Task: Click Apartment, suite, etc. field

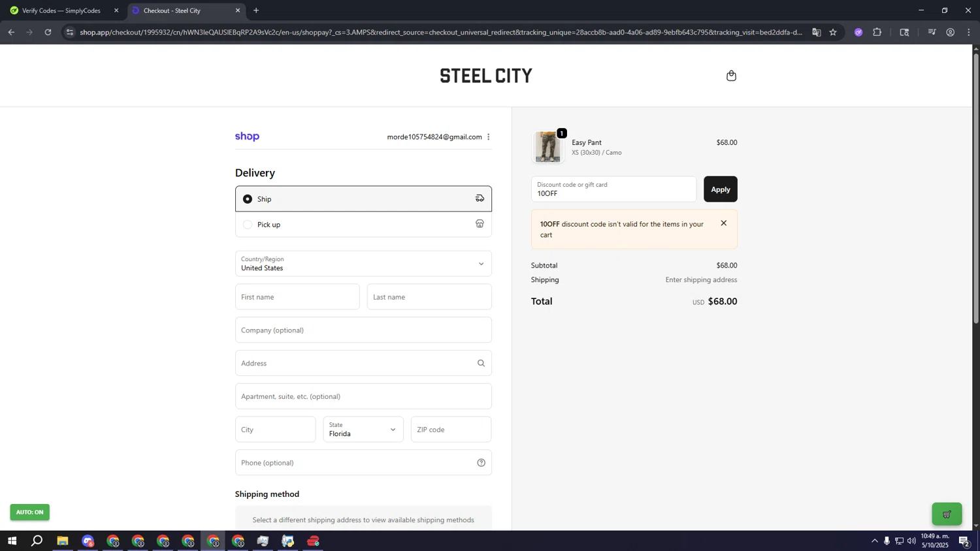Action: click(x=363, y=396)
